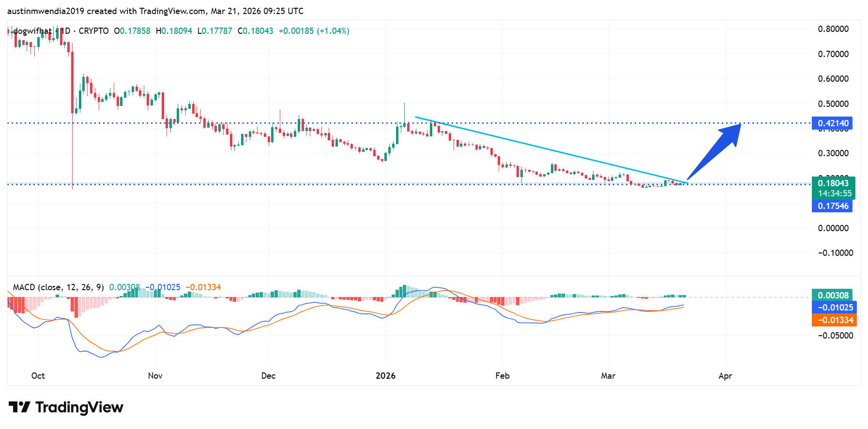Click the close value C0.18043 in the header
This screenshot has height=429, width=868.
pyautogui.click(x=255, y=31)
